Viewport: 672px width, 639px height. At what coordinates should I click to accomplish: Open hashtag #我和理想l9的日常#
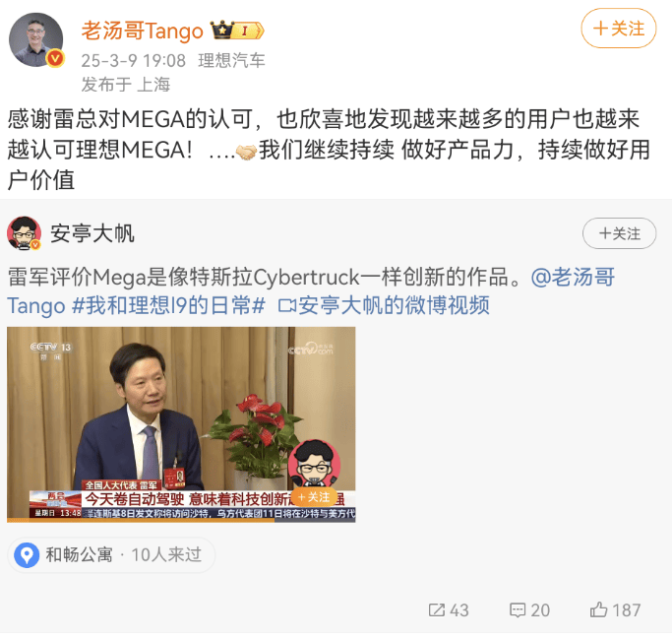[169, 306]
